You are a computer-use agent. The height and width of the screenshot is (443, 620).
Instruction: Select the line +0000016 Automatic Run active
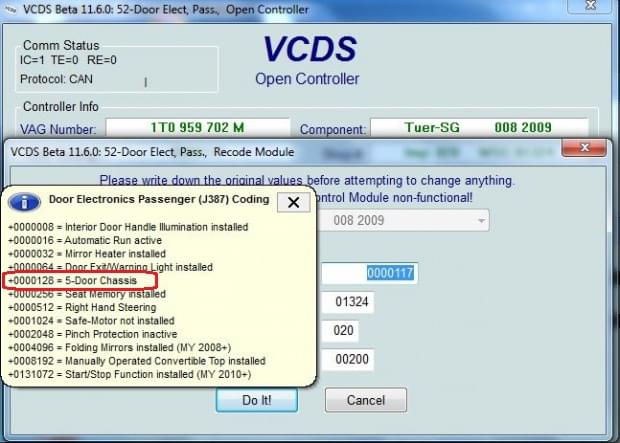click(85, 240)
